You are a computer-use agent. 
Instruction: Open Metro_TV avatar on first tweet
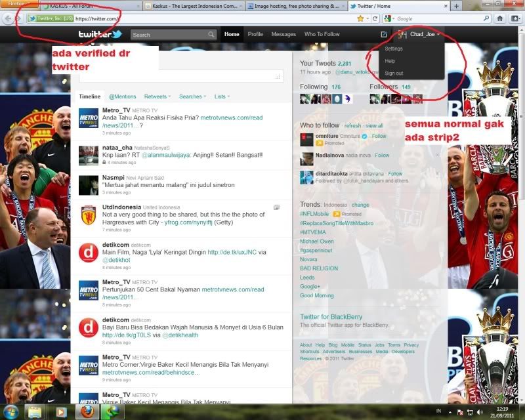pos(89,118)
